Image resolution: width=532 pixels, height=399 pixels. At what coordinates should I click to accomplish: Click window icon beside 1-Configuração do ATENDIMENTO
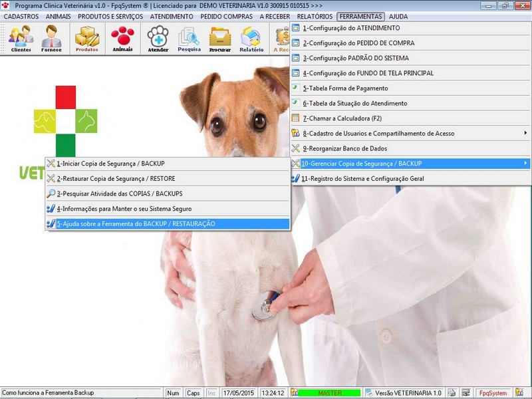(295, 28)
